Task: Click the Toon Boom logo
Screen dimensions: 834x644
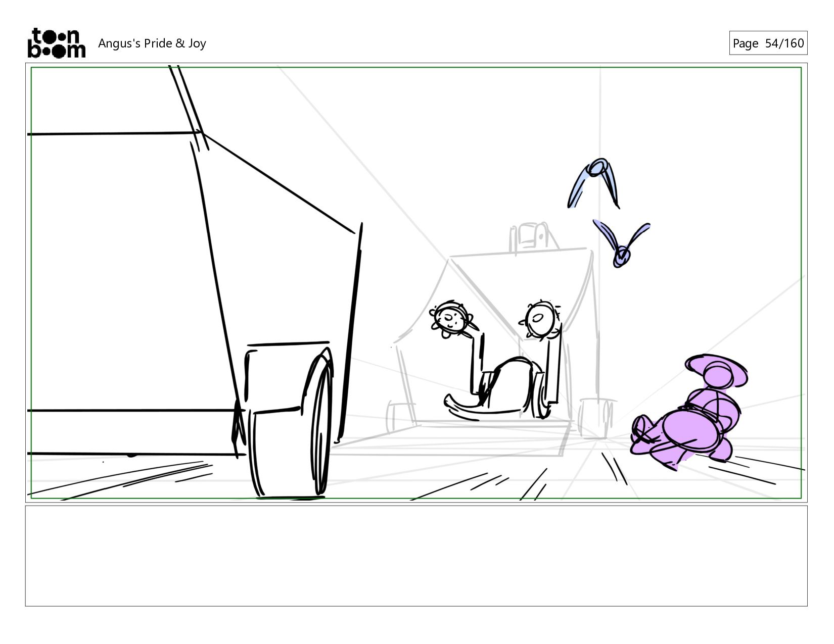Action: (x=56, y=43)
